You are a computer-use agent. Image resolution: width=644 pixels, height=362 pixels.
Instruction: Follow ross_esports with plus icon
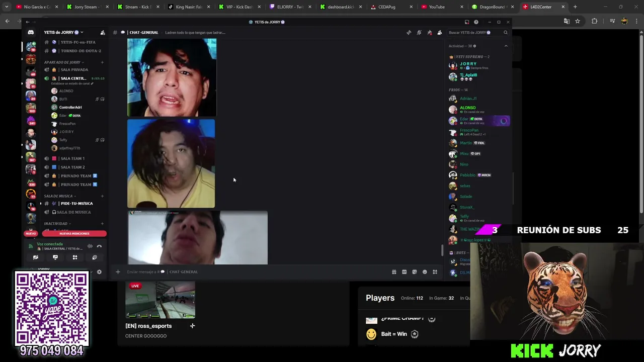pos(192,326)
